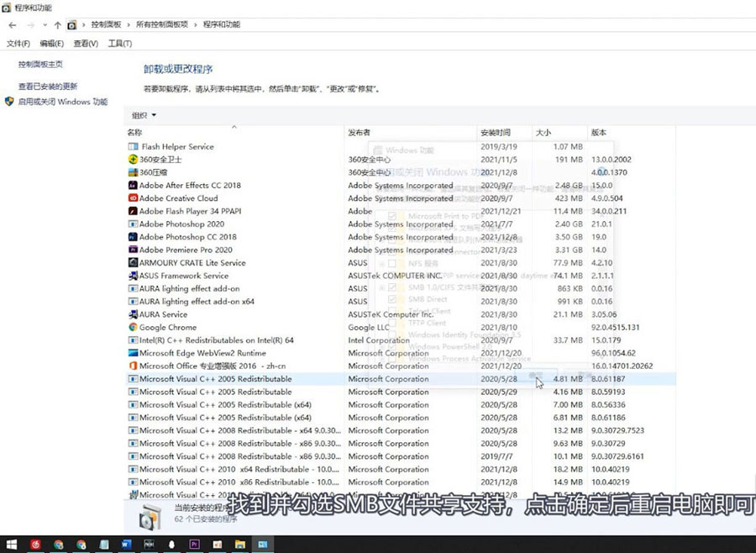Select Visual C++ 2010 x86 Redistributable row
Image resolution: width=756 pixels, height=553 pixels.
[x=400, y=482]
